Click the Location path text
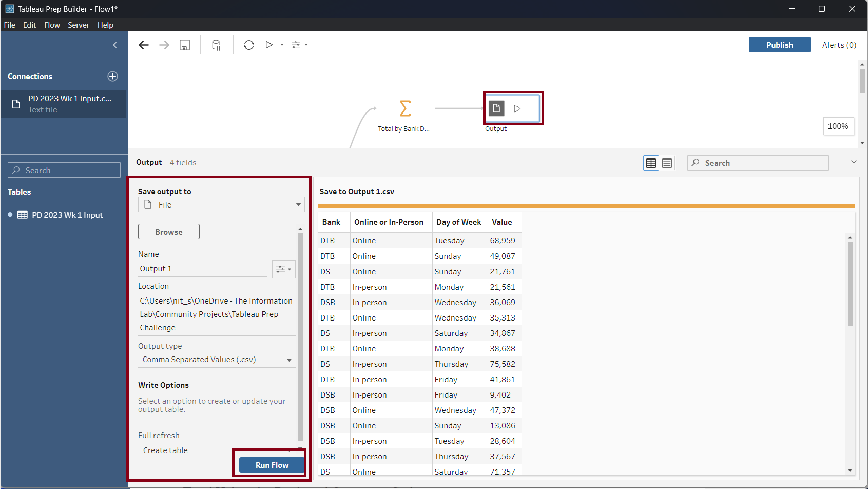Viewport: 868px width, 489px height. coord(216,314)
